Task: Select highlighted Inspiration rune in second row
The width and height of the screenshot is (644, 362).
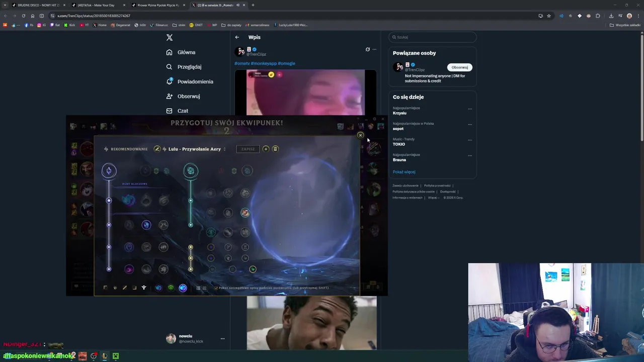Action: pos(245,213)
